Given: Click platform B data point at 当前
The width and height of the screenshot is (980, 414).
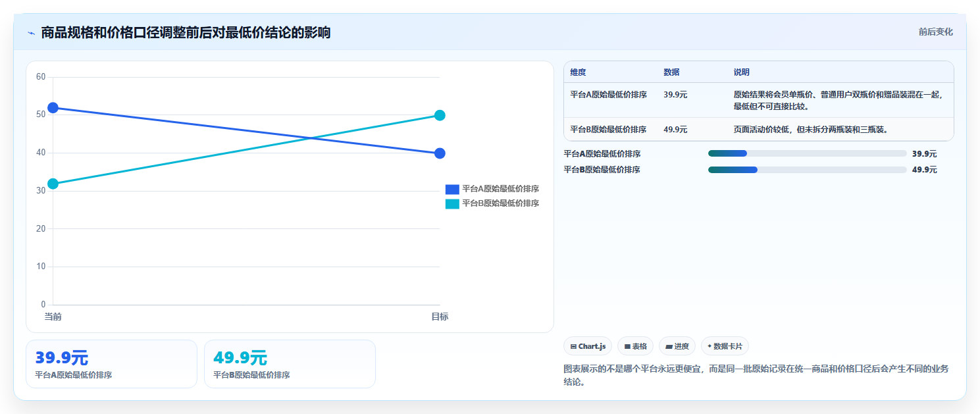Looking at the screenshot, I should pos(53,184).
